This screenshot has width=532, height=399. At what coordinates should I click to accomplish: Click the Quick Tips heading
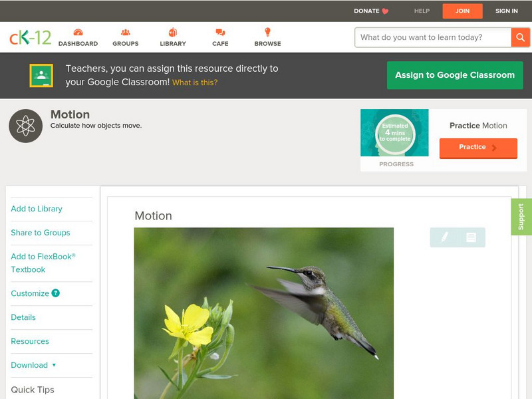33,390
